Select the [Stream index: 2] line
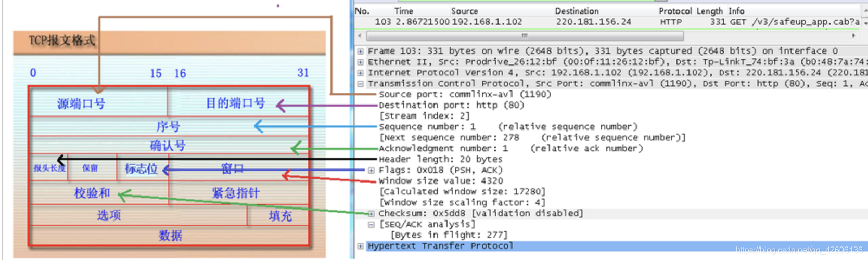This screenshot has height=260, width=868. [x=424, y=116]
